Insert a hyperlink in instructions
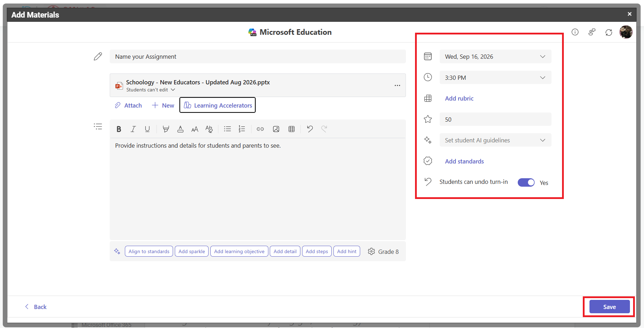644x328 pixels. 260,129
